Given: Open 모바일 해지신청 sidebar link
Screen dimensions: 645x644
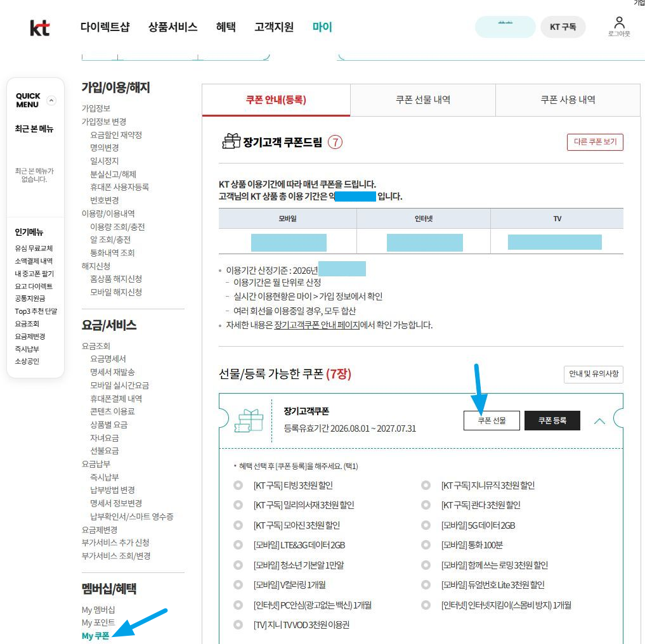Looking at the screenshot, I should 116,292.
